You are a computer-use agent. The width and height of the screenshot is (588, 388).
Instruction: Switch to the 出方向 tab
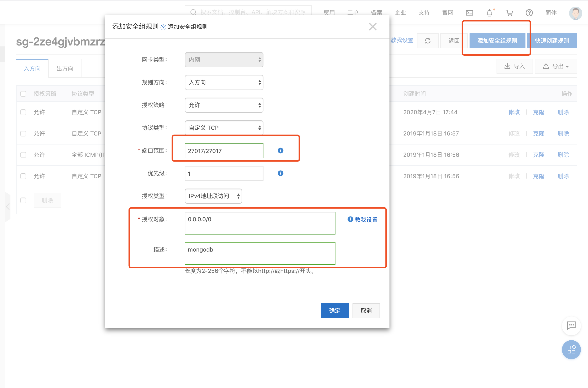click(65, 68)
